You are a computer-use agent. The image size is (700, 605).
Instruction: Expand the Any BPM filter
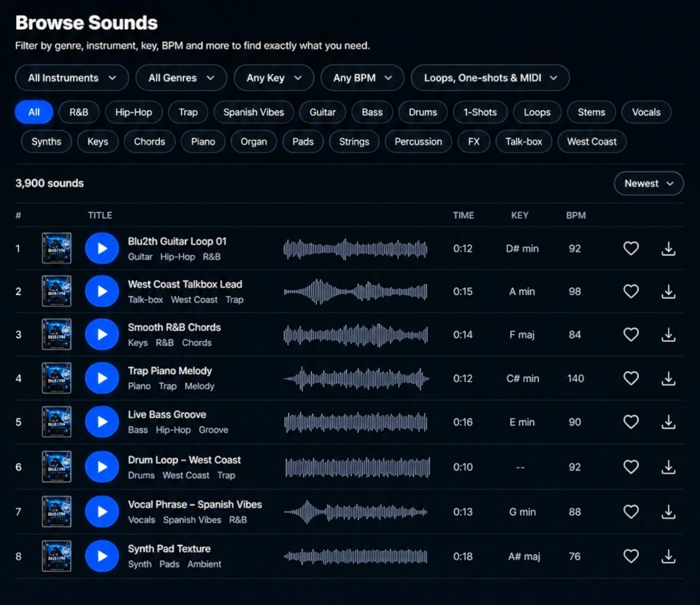(362, 78)
